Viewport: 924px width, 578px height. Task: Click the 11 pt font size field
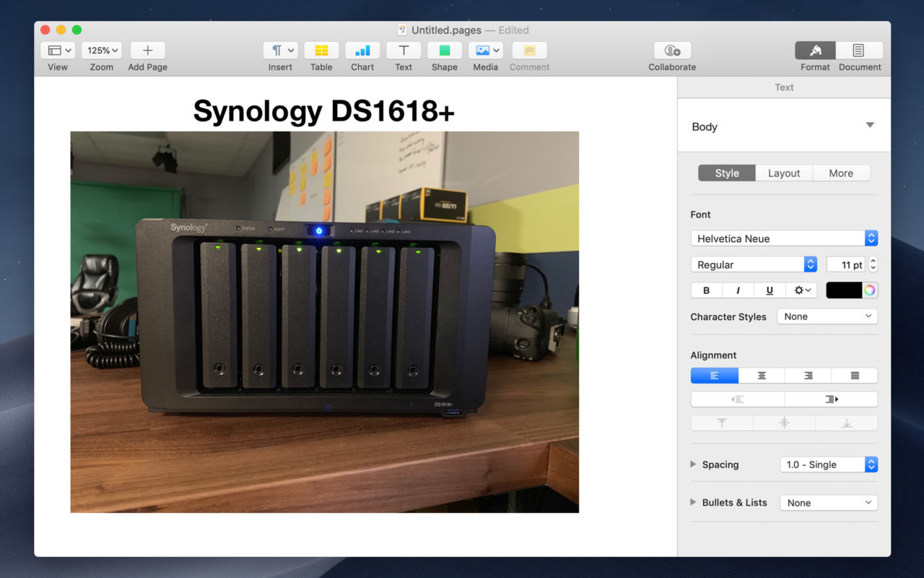pyautogui.click(x=845, y=264)
